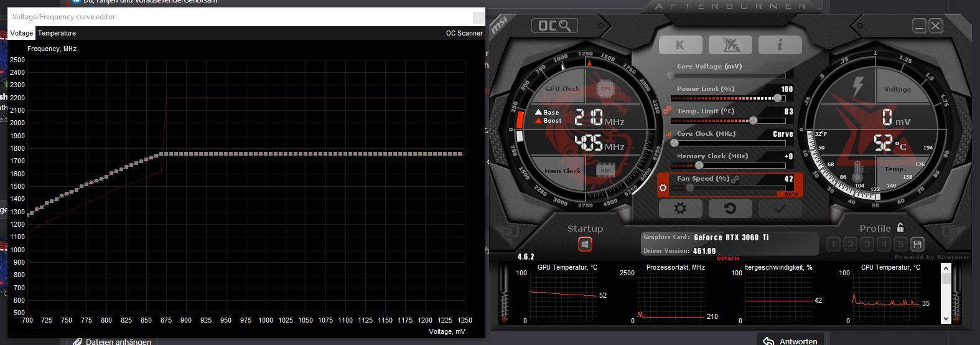This screenshot has height=345, width=980.
Task: Select profile slot 5
Action: (900, 244)
